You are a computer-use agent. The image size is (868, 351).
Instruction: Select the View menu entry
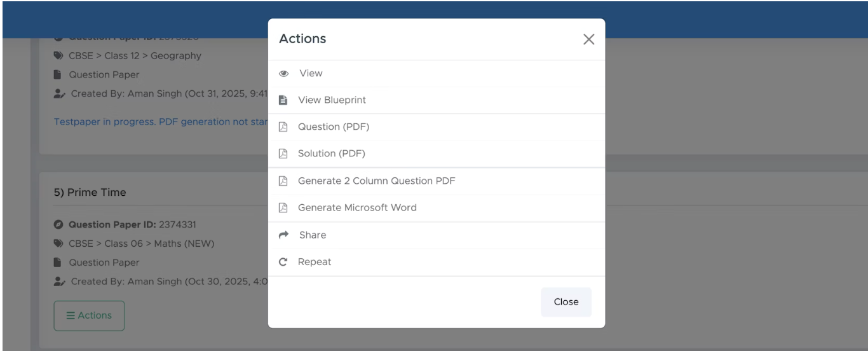click(x=311, y=74)
